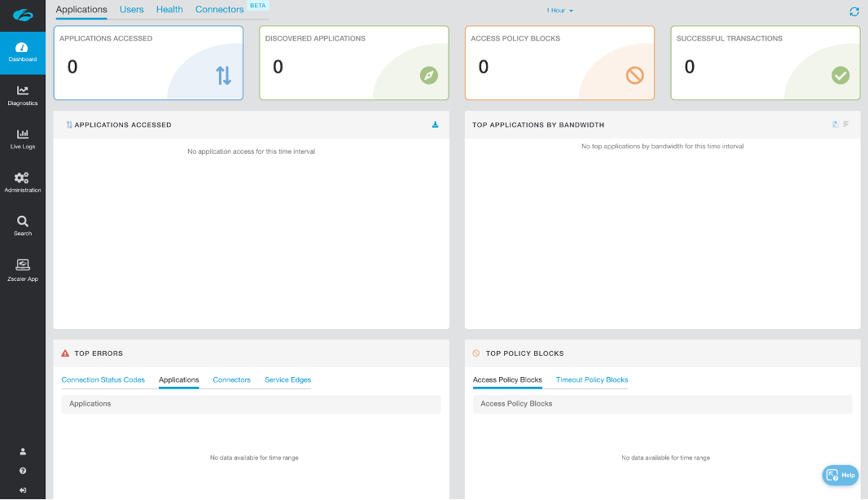
Task: Click the Access Policy Blocks summary card
Action: coord(559,64)
